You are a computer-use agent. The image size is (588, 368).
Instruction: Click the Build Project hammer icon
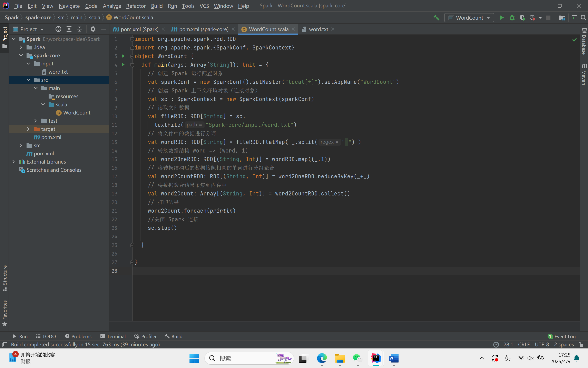(x=436, y=18)
